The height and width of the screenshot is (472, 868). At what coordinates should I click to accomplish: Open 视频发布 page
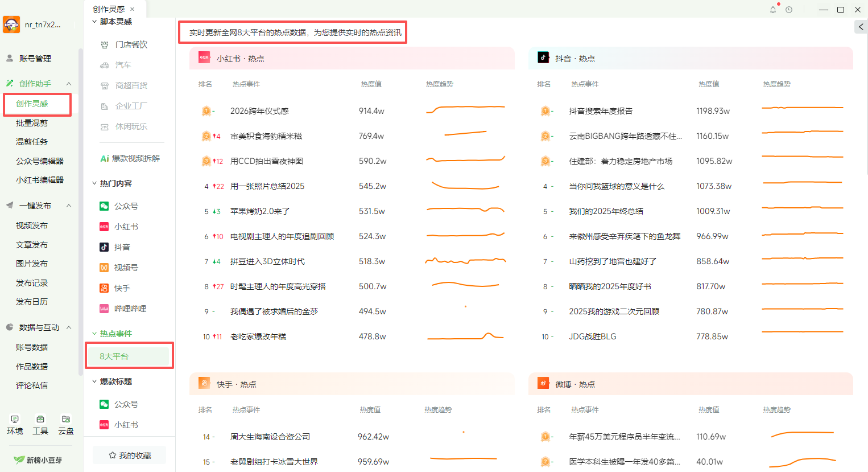[32, 225]
